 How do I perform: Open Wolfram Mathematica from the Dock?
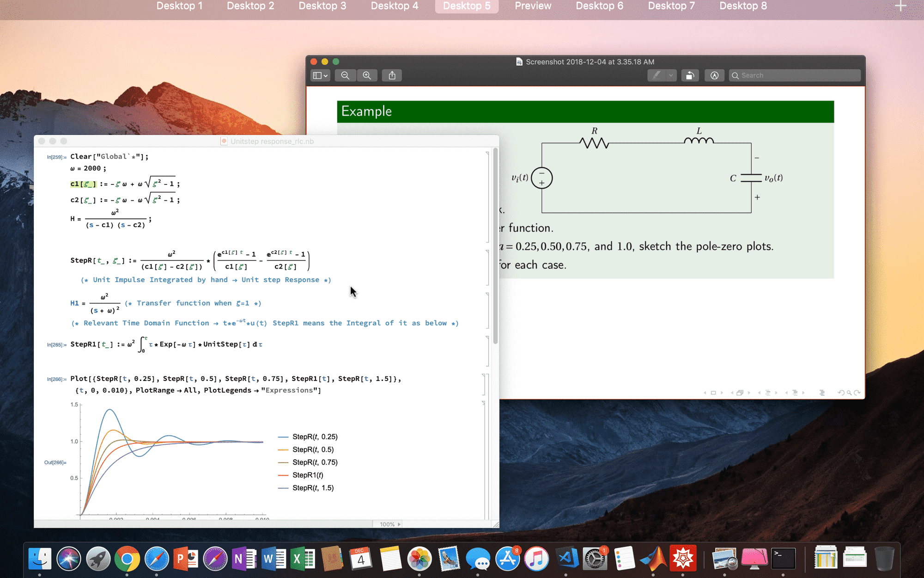tap(684, 559)
